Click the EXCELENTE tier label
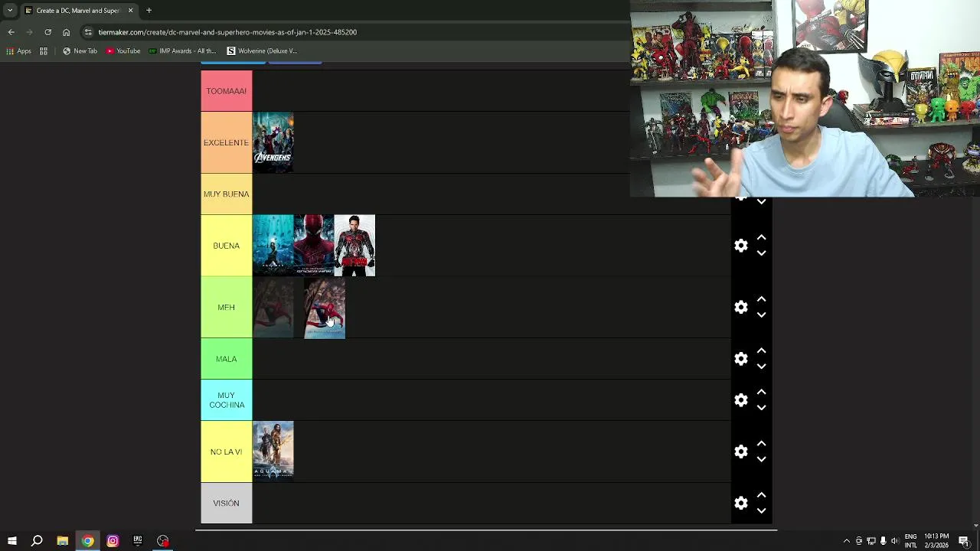The image size is (980, 551). [x=227, y=142]
